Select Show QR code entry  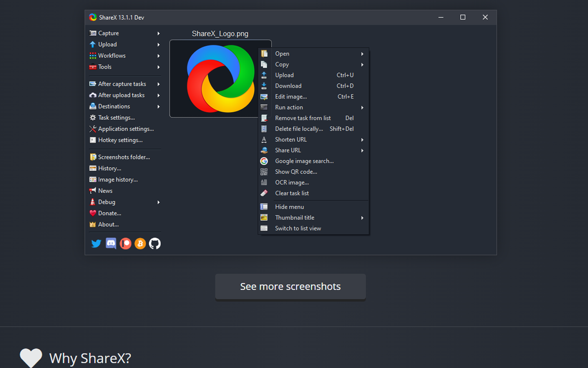pyautogui.click(x=313, y=172)
